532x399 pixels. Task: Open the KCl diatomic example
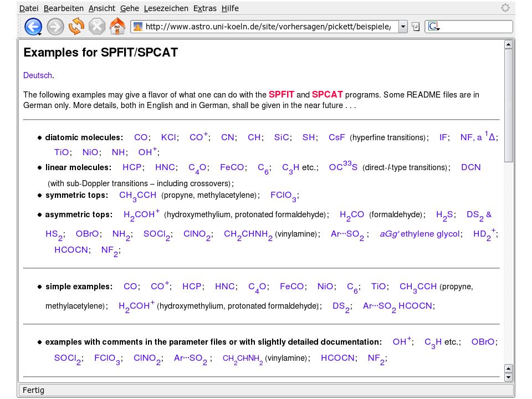(168, 137)
